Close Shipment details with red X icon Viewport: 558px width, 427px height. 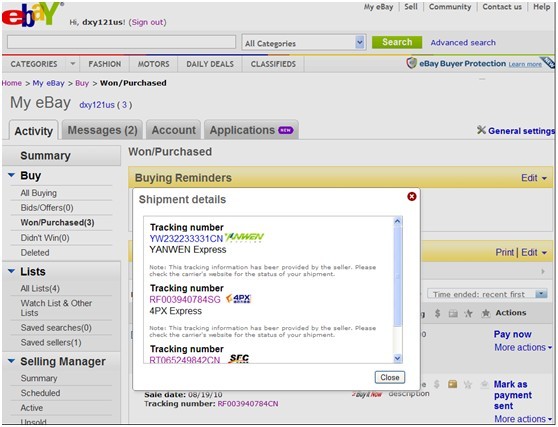411,196
